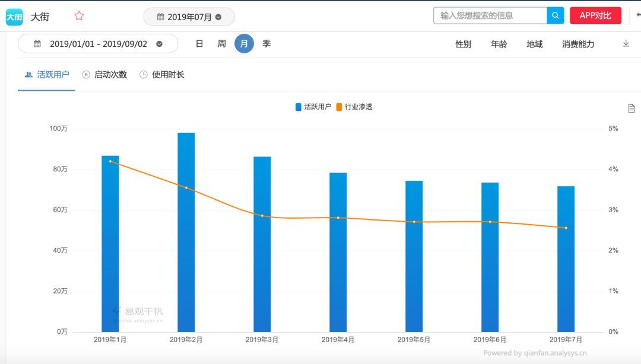The image size is (641, 364).
Task: Click the 大街 app logo icon
Action: pos(14,17)
